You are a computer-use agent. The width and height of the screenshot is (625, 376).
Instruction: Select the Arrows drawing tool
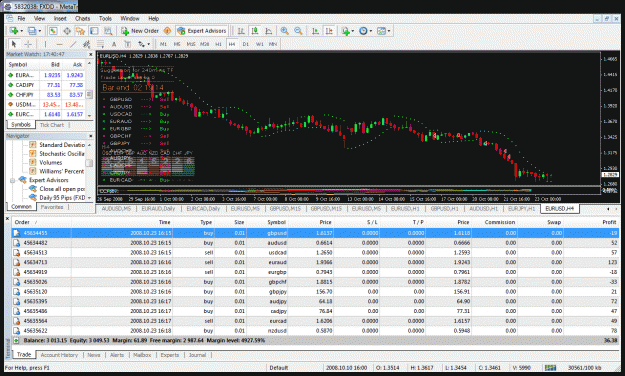point(142,44)
